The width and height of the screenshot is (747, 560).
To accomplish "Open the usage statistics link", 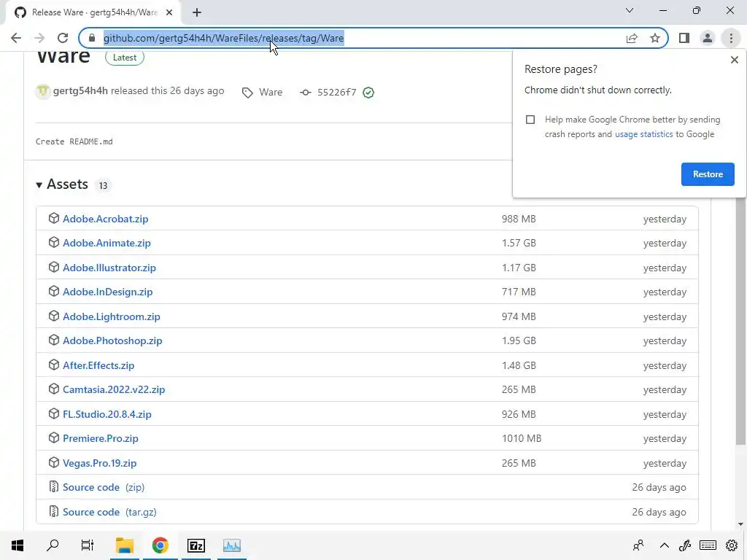I will point(643,134).
